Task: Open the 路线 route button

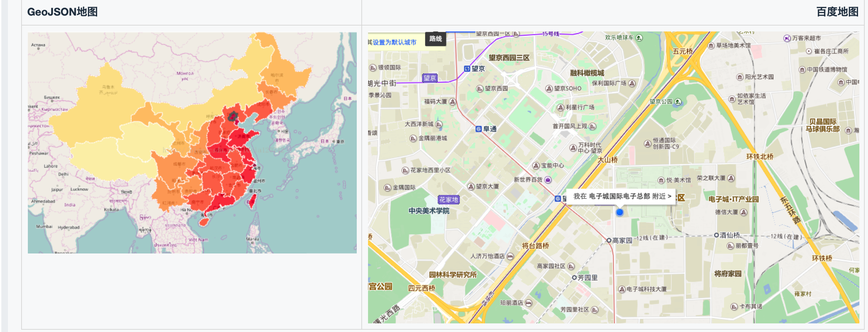Action: tap(435, 39)
